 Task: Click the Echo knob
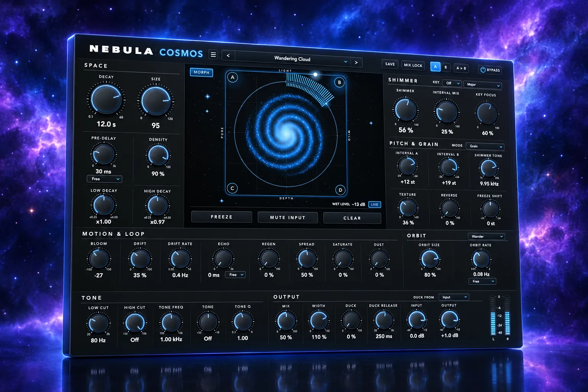click(x=223, y=259)
